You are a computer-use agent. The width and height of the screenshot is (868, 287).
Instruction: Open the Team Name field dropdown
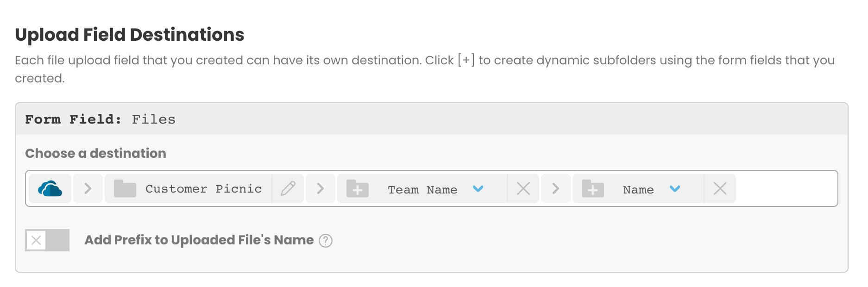click(x=479, y=189)
